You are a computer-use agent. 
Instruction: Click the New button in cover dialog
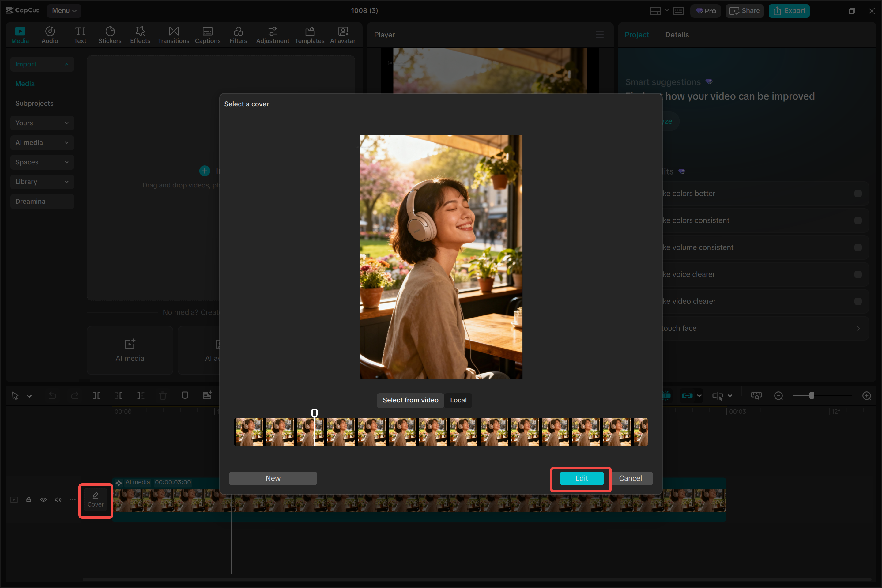(273, 478)
